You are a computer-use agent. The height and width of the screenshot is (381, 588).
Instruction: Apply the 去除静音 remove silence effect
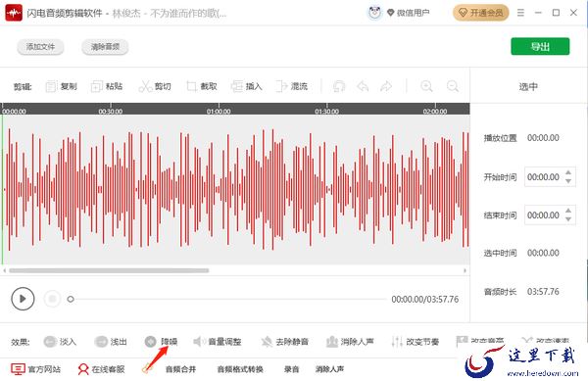pyautogui.click(x=284, y=342)
